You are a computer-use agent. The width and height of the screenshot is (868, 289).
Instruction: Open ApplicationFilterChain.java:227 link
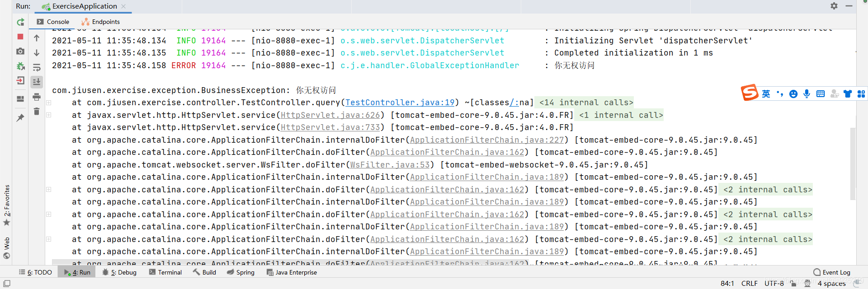(487, 140)
